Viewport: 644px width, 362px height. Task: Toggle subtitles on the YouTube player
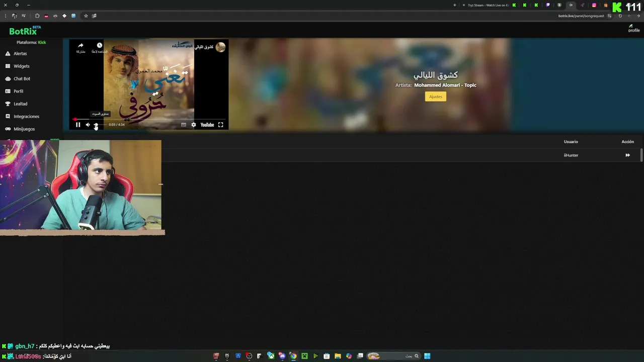[x=184, y=125]
